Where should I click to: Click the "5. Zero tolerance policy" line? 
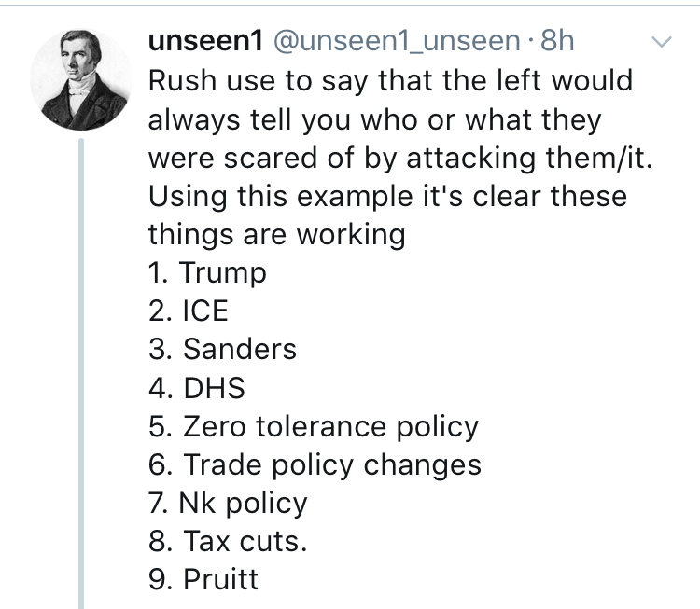click(x=314, y=426)
